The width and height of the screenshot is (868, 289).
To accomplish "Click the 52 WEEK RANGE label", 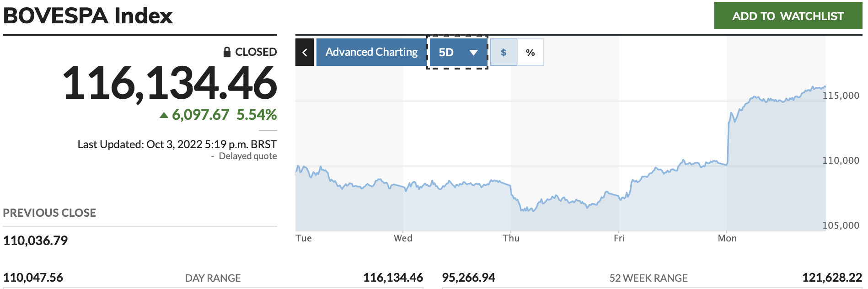I will point(648,278).
